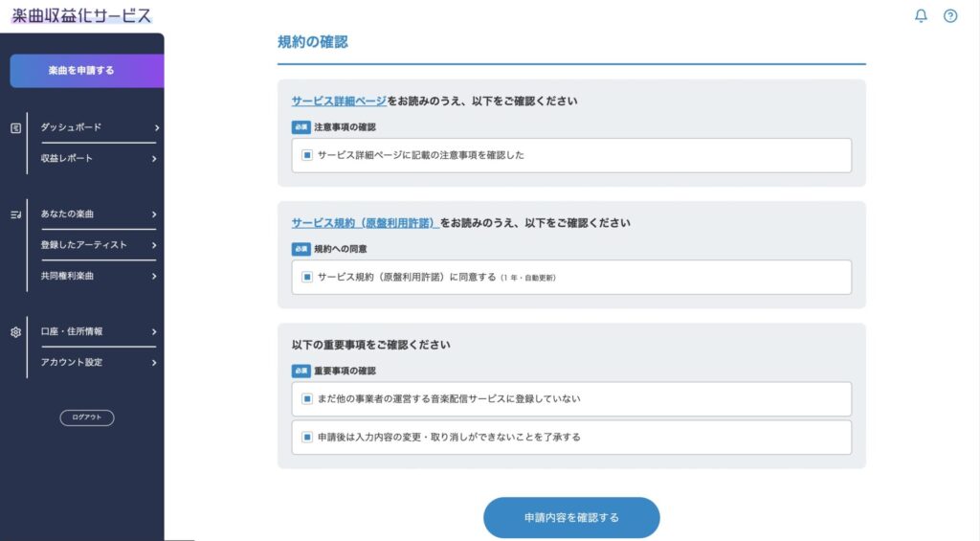Open the help question mark icon
The height and width of the screenshot is (541, 980).
[x=950, y=15]
